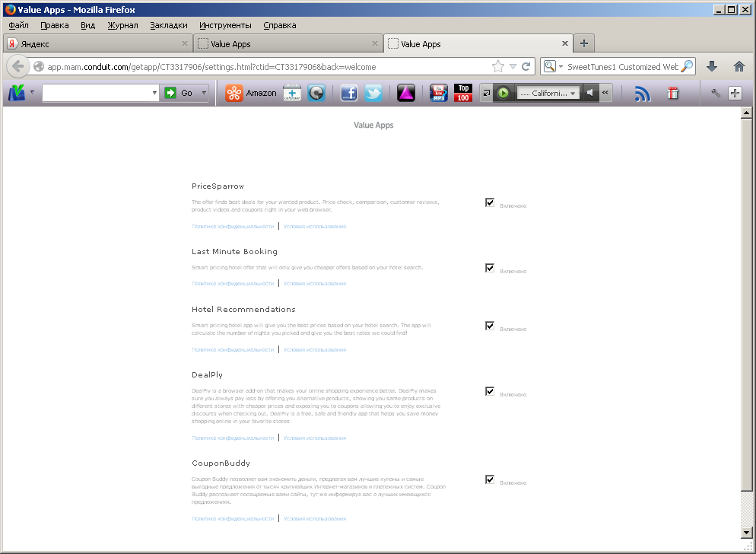756x554 pixels.
Task: Click the Value Apps page heading
Action: pyautogui.click(x=373, y=125)
